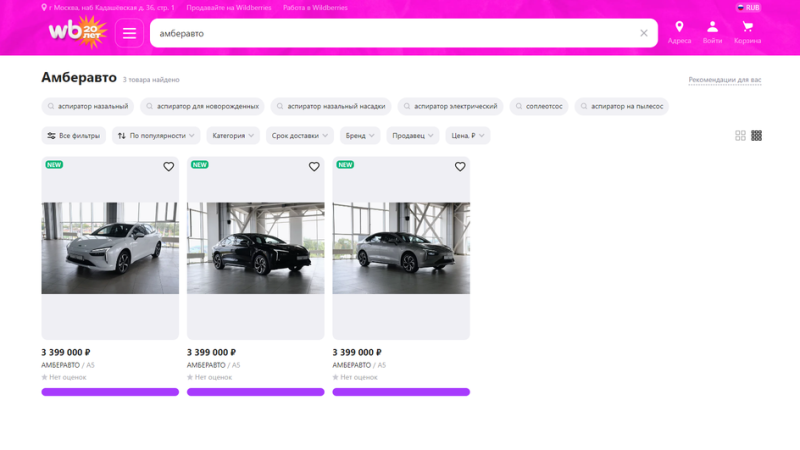Image resolution: width=800 pixels, height=450 pixels.
Task: Open the Рекомендации для вас link
Action: pyautogui.click(x=724, y=80)
